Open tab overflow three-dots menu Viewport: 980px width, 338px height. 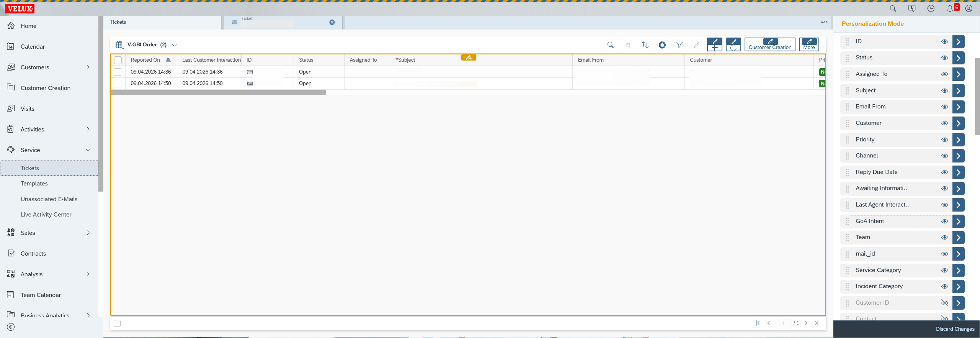click(x=824, y=22)
